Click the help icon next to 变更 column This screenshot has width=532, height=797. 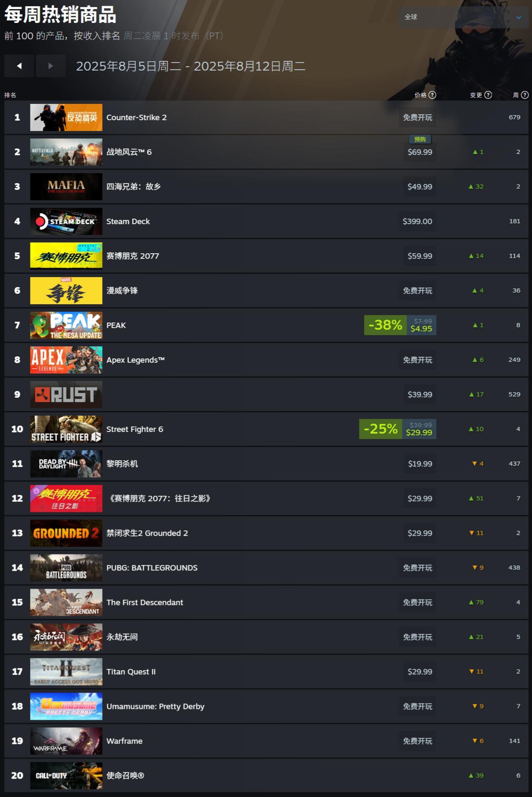coord(488,95)
